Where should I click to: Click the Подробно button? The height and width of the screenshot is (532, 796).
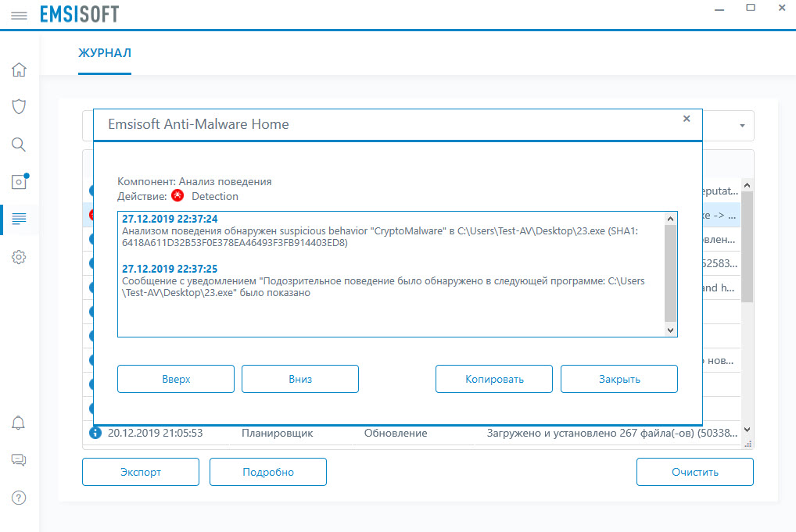pyautogui.click(x=268, y=472)
